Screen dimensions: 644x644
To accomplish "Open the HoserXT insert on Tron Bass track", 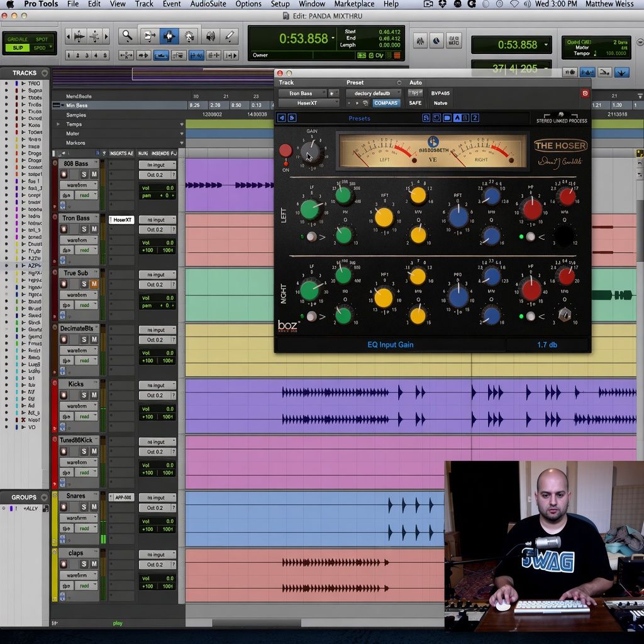I will coord(121,219).
